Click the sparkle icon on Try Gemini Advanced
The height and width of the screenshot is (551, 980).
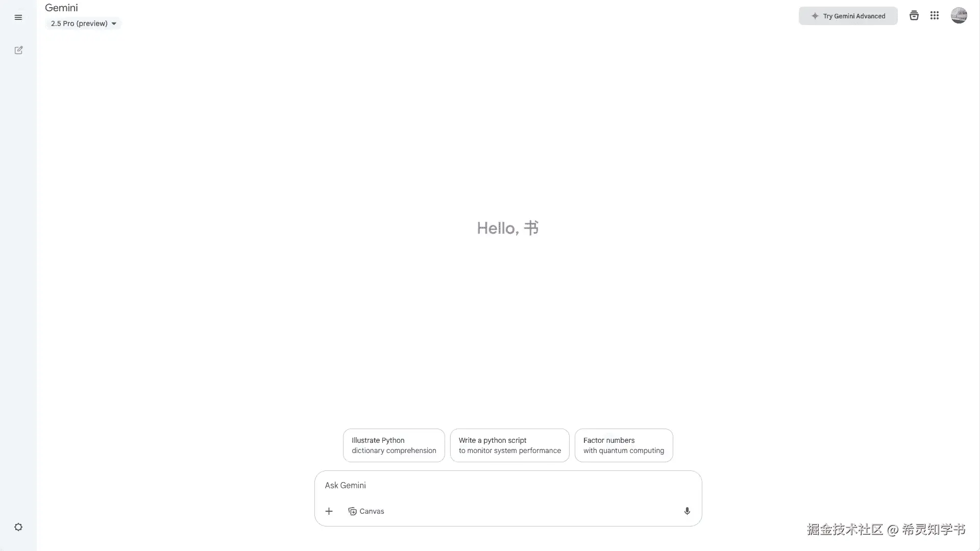[x=815, y=16]
